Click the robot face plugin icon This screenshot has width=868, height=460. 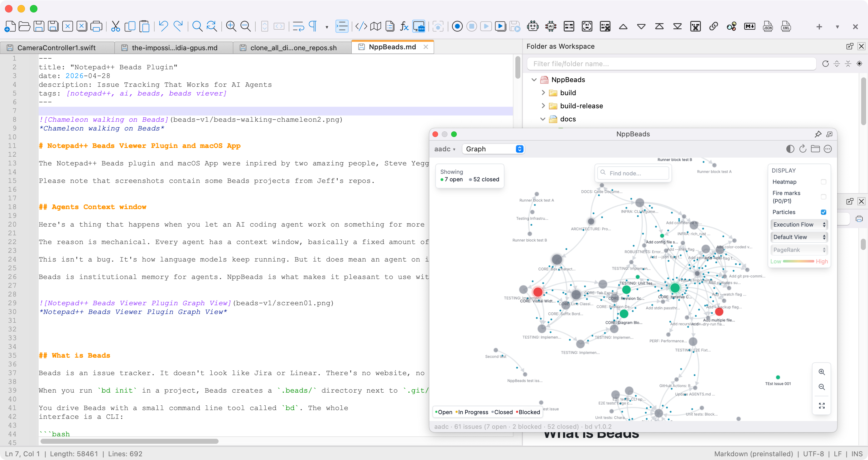point(533,26)
